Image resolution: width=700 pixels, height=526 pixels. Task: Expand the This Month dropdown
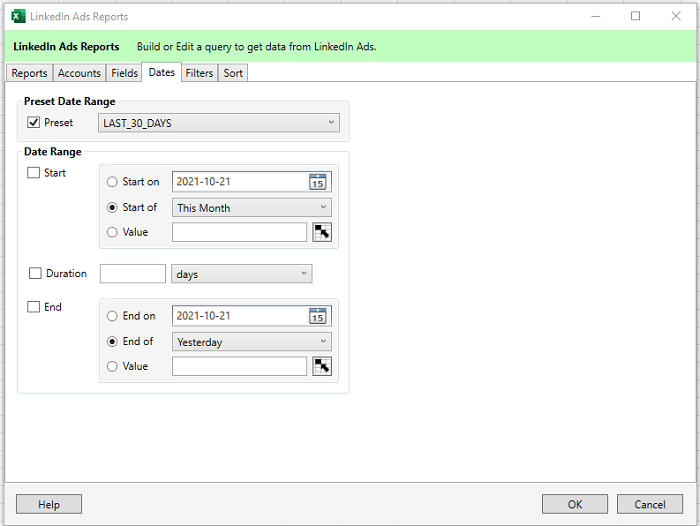(x=252, y=208)
